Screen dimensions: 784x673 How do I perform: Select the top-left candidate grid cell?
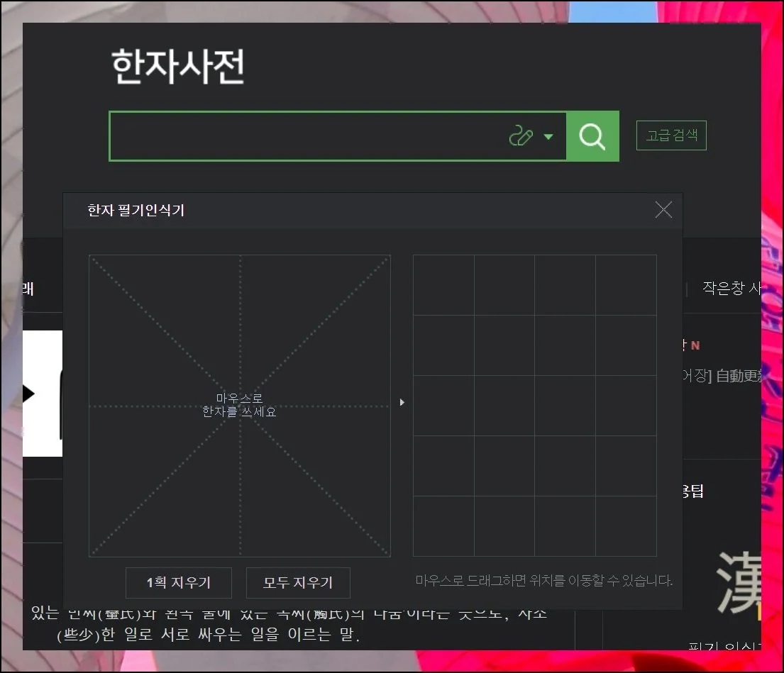coord(444,286)
